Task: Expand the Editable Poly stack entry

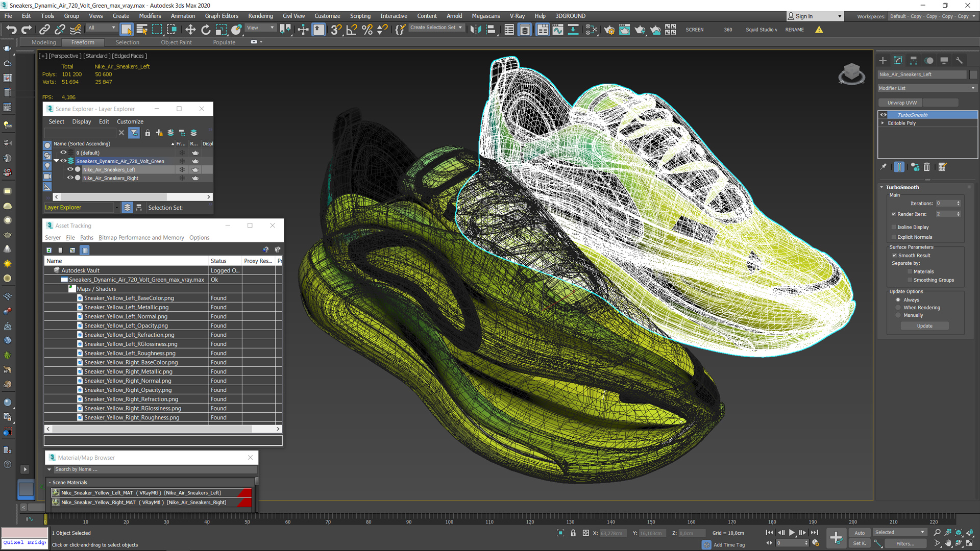Action: [883, 123]
